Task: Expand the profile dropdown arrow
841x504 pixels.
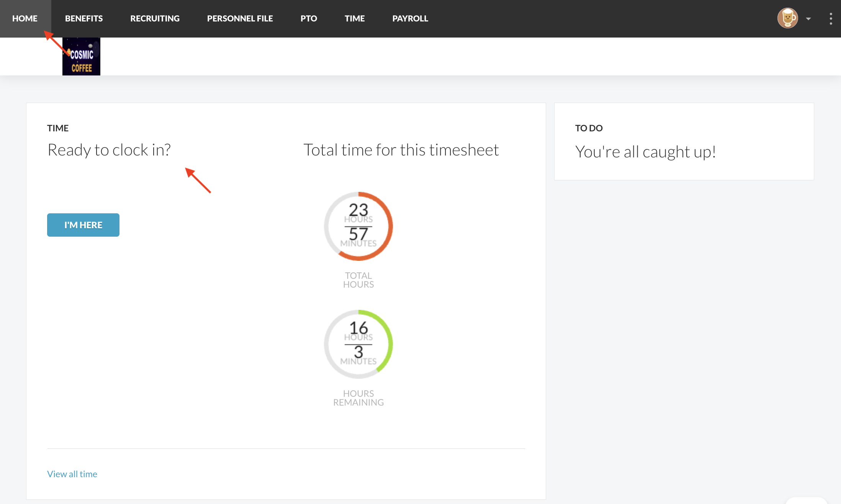Action: point(808,19)
